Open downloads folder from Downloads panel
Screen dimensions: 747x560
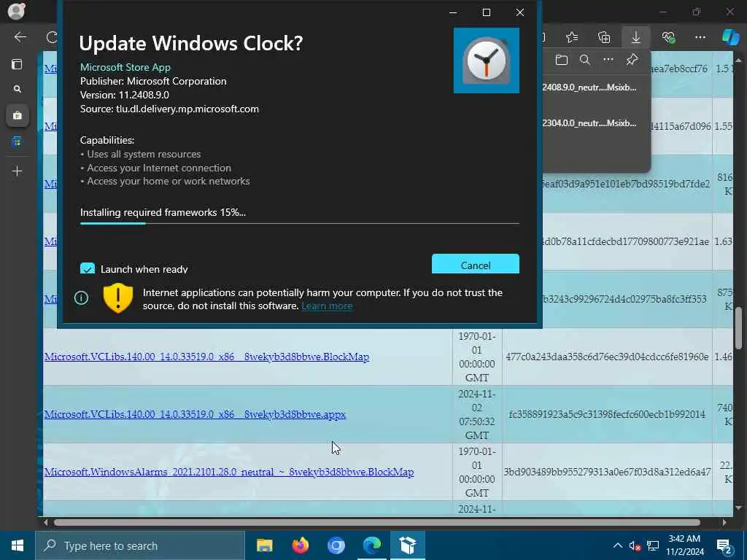(x=562, y=60)
